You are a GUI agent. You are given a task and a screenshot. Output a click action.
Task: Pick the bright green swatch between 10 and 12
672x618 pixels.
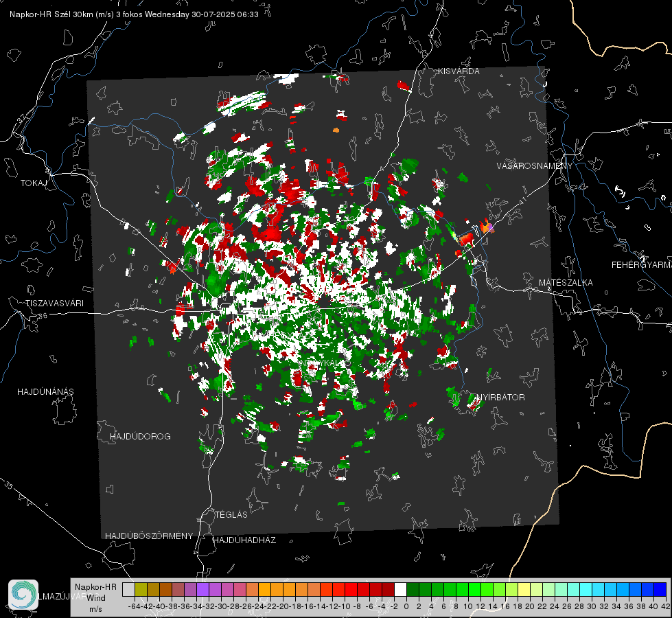coord(474,589)
